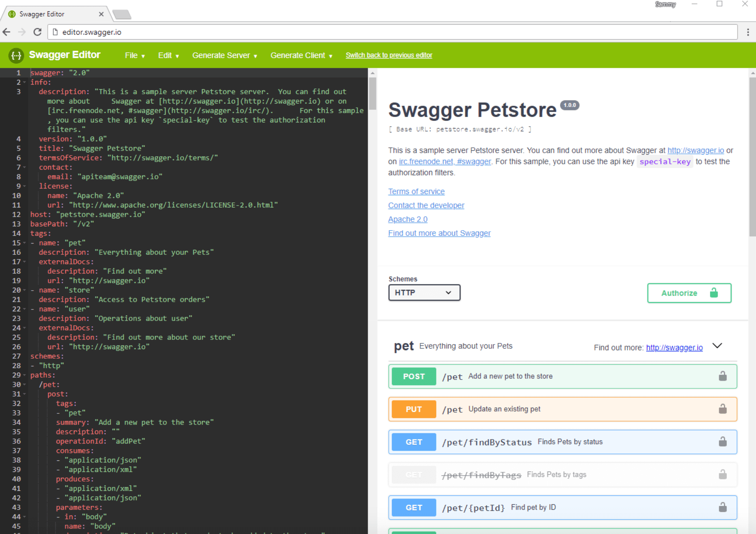Select HTTP from the Schemes dropdown
This screenshot has height=534, width=756.
tap(425, 292)
